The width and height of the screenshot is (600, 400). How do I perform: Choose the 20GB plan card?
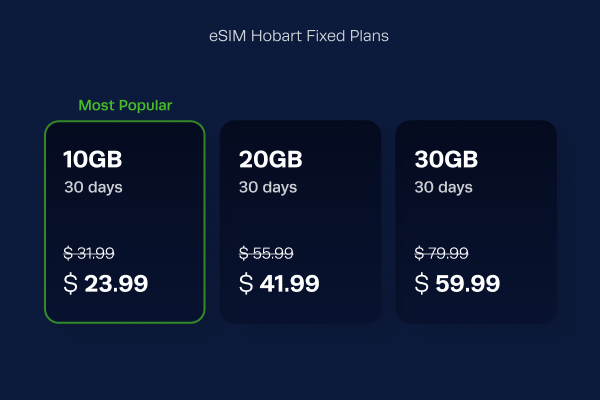300,222
